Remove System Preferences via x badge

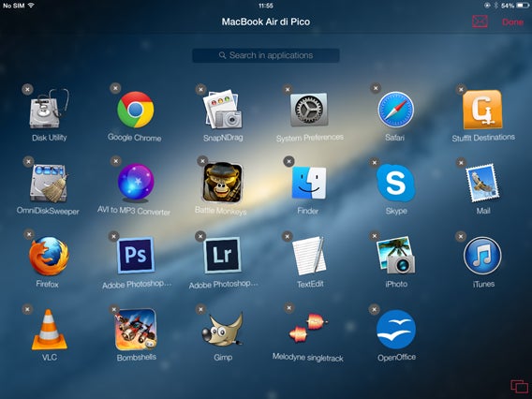click(288, 90)
